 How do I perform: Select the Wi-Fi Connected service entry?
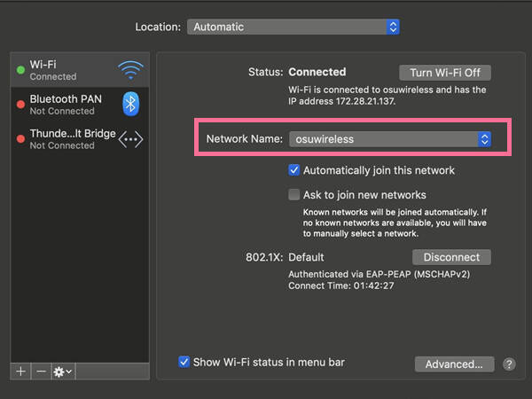point(80,70)
